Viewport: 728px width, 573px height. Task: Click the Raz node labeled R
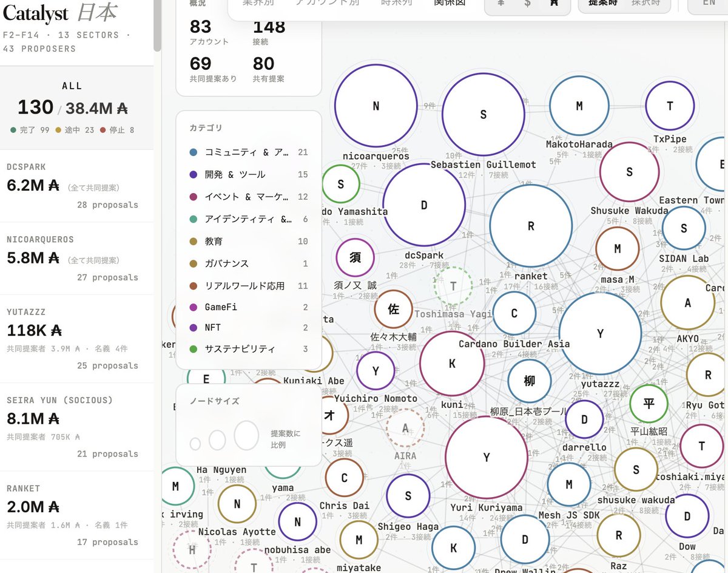point(619,535)
